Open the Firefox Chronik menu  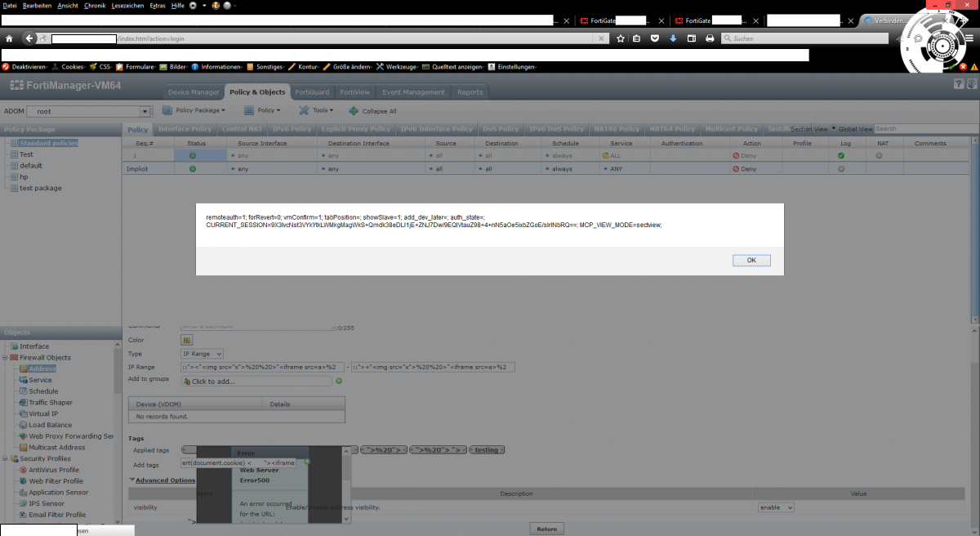[x=94, y=5]
